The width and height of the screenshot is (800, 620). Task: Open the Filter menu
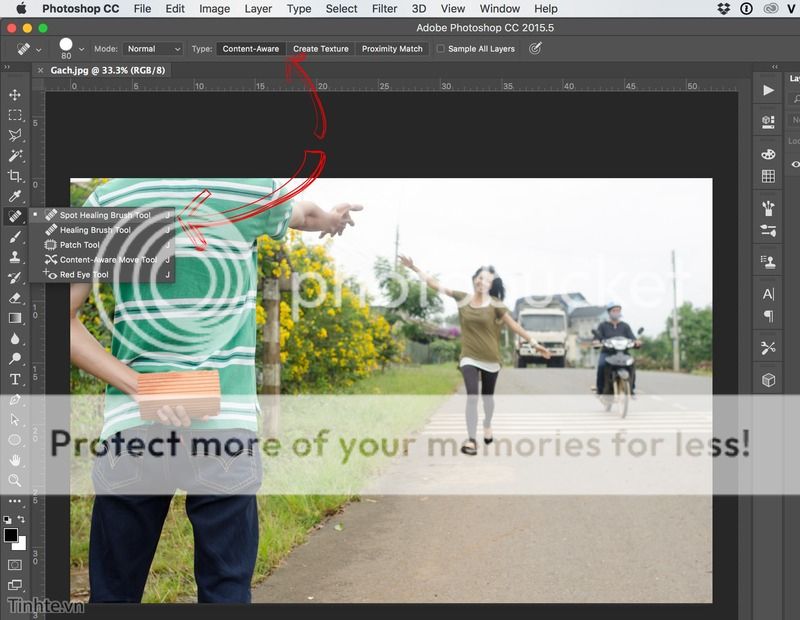(384, 9)
